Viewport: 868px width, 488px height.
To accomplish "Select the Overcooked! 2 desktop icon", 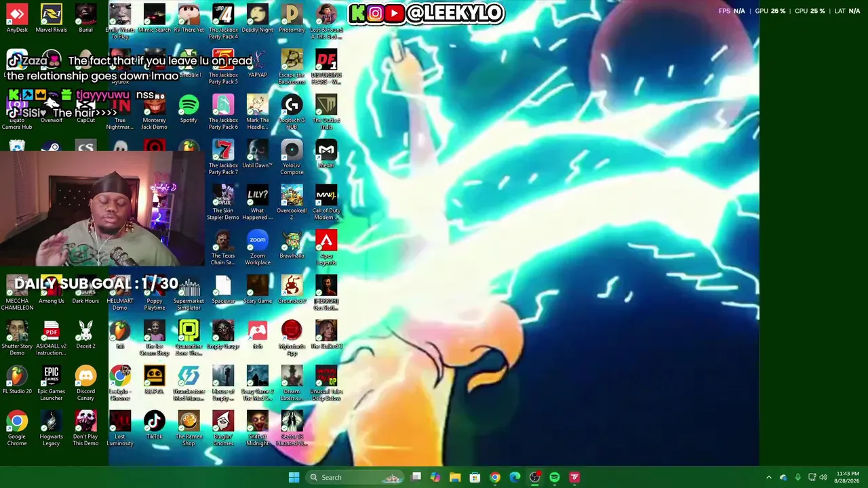I will click(x=292, y=203).
